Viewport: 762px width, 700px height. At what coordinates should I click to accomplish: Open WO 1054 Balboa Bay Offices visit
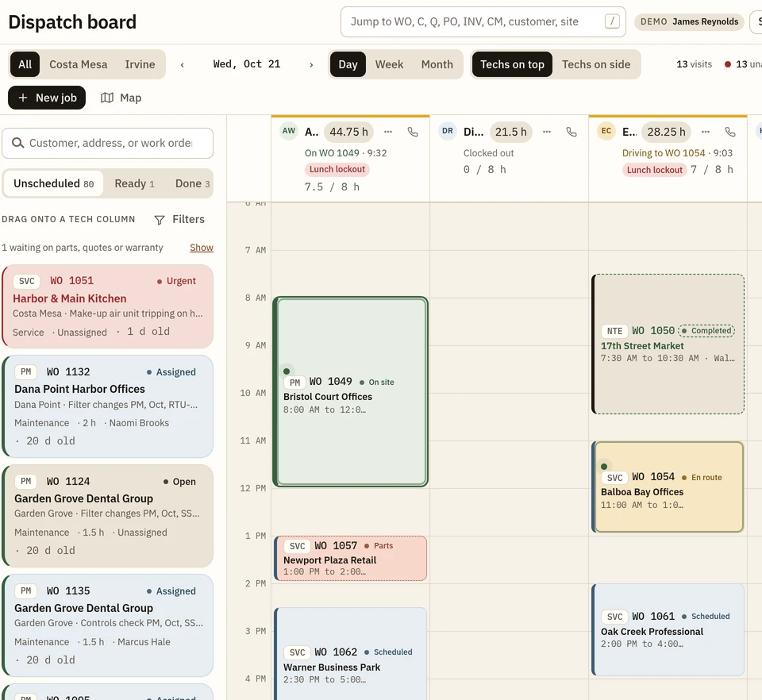[668, 487]
